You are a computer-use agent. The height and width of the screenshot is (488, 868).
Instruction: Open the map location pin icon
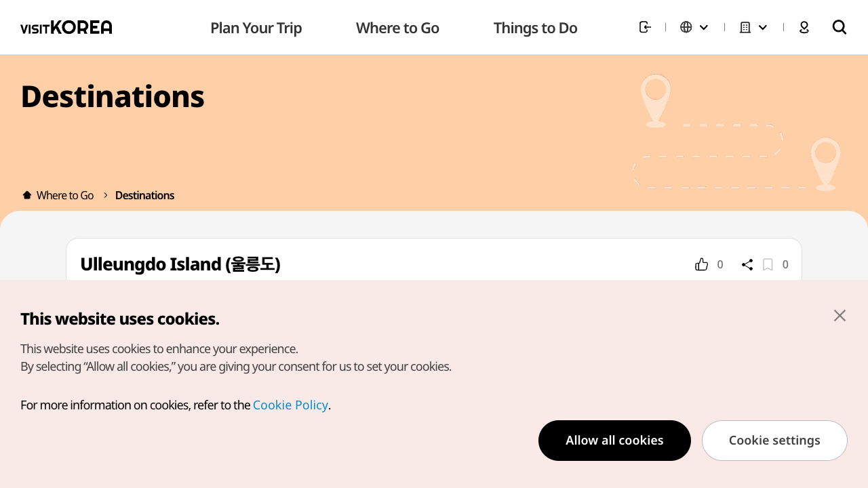pos(804,27)
